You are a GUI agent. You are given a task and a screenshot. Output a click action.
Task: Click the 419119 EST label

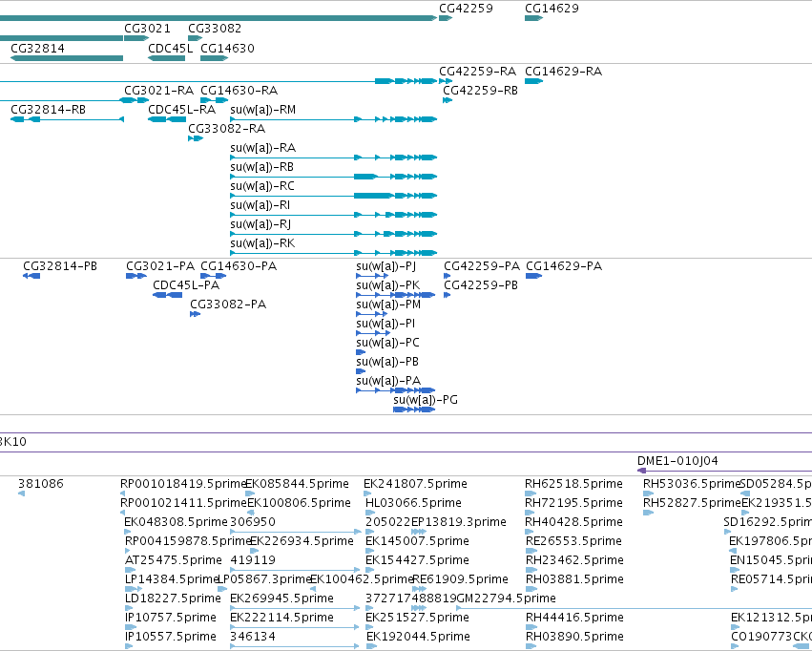pyautogui.click(x=253, y=560)
